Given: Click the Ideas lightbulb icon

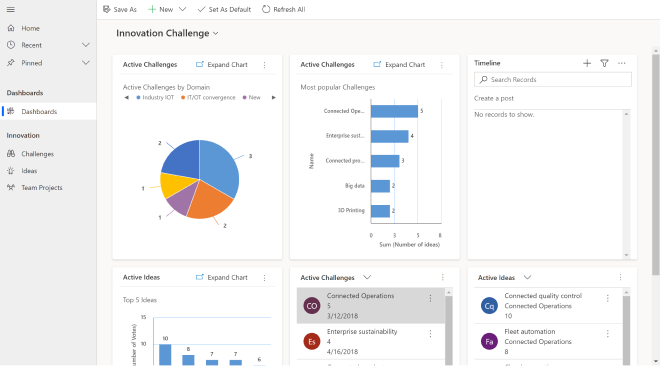Looking at the screenshot, I should pos(11,170).
